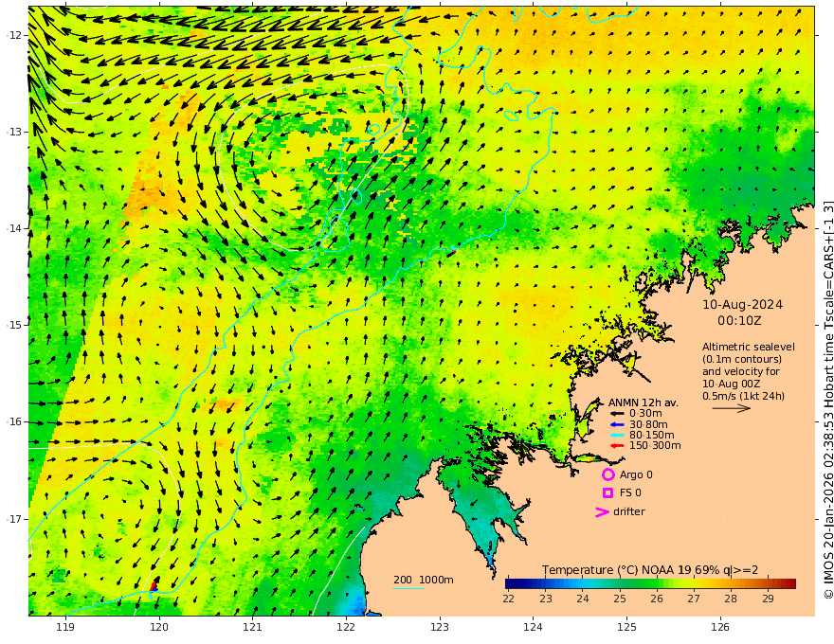Click the Argo 0 label
The image size is (834, 644).
pos(636,474)
